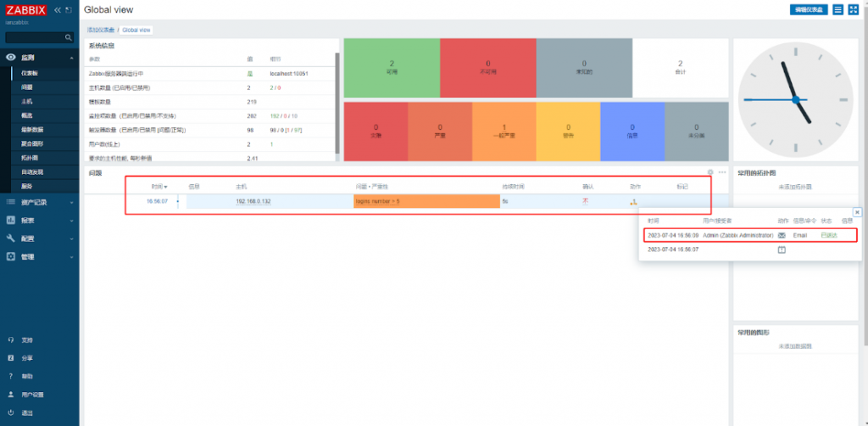868x426 pixels.
Task: Open 用户设置 via the person icon
Action: [10, 395]
